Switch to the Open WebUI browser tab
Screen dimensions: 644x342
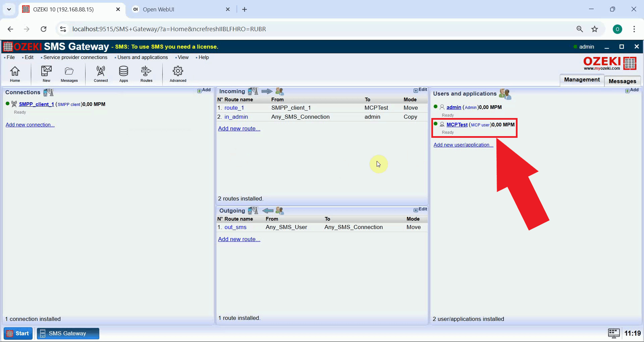pos(181,9)
